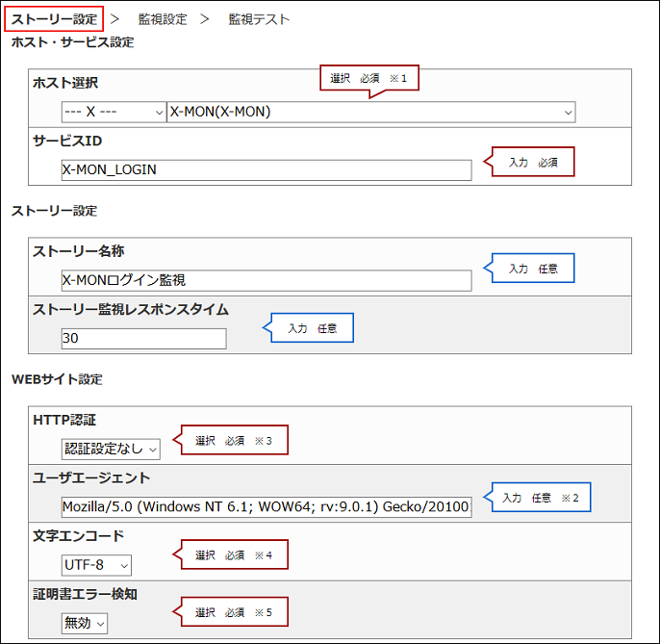This screenshot has height=644, width=660.
Task: Click the '入力 任意' callout beside response time
Action: tap(312, 328)
